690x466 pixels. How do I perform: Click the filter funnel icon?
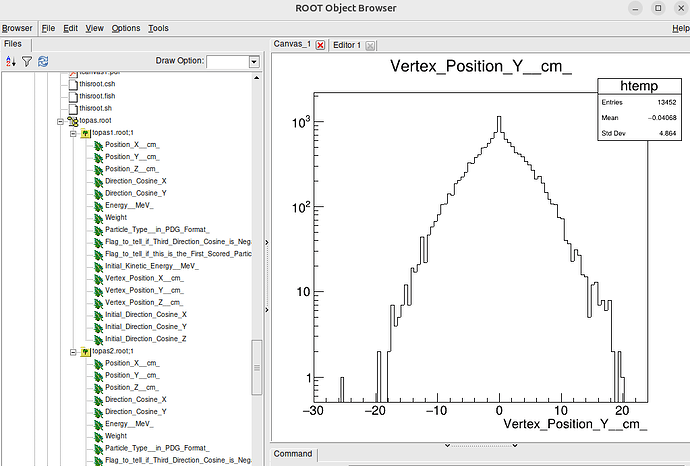pyautogui.click(x=27, y=62)
